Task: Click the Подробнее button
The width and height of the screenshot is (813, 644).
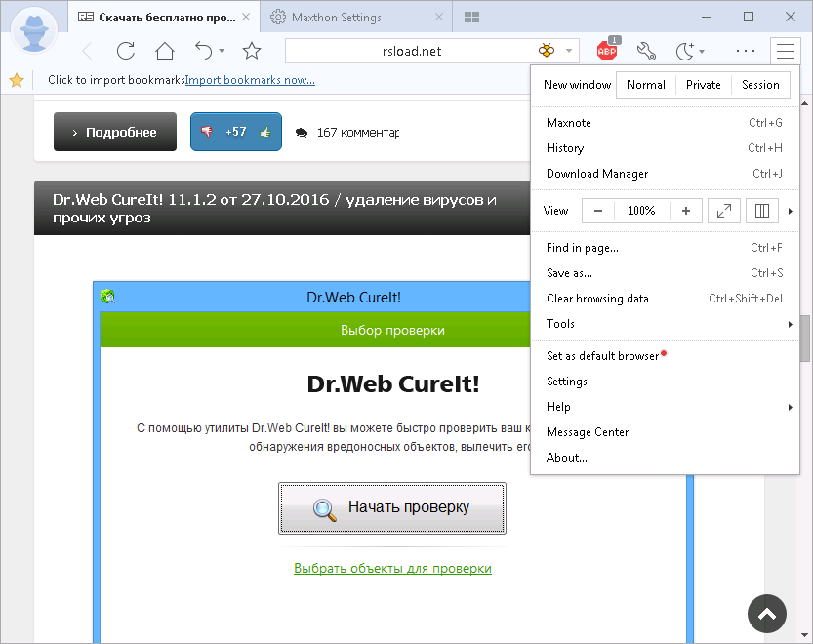Action: point(115,132)
